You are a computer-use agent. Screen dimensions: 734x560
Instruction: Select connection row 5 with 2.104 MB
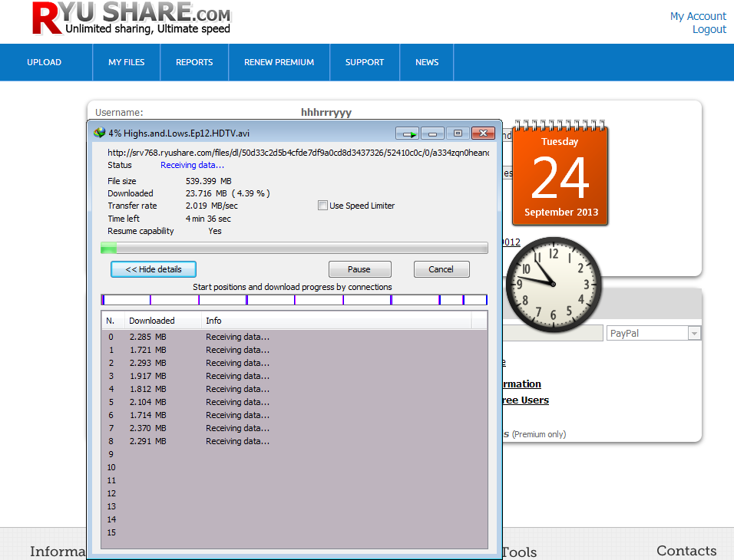pyautogui.click(x=294, y=402)
